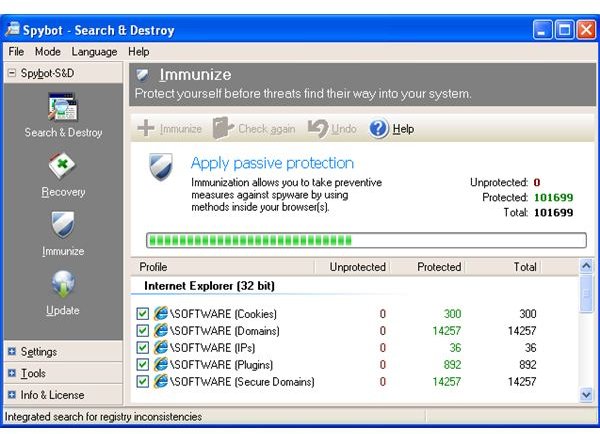Click the Check again toolbar button

point(254,129)
